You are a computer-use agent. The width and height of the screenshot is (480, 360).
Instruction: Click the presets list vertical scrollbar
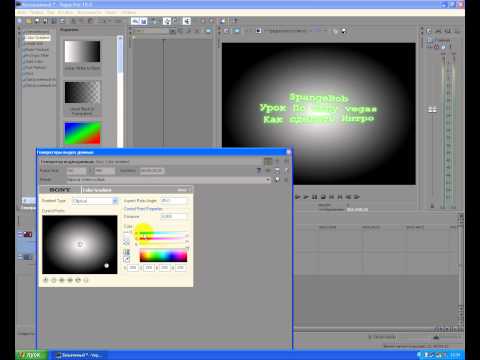[120, 91]
